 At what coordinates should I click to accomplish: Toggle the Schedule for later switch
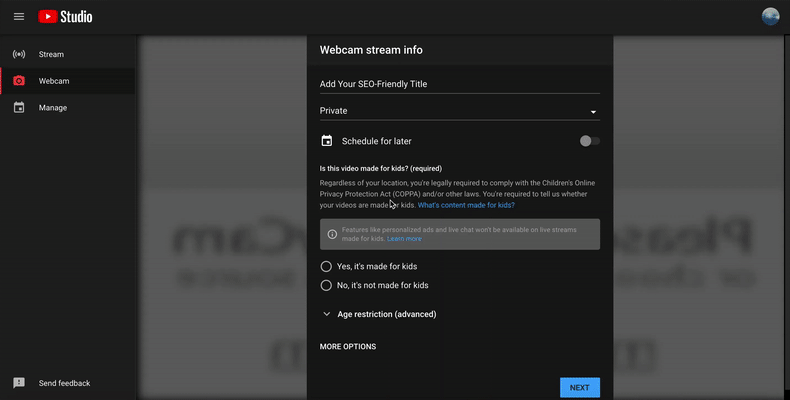coord(589,141)
